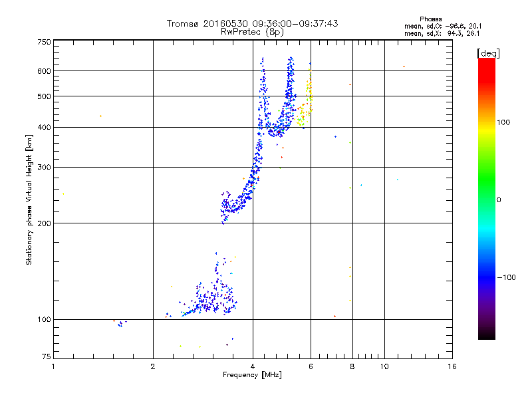Click the phase colorbar gradient
The width and height of the screenshot is (532, 399).
[487, 198]
